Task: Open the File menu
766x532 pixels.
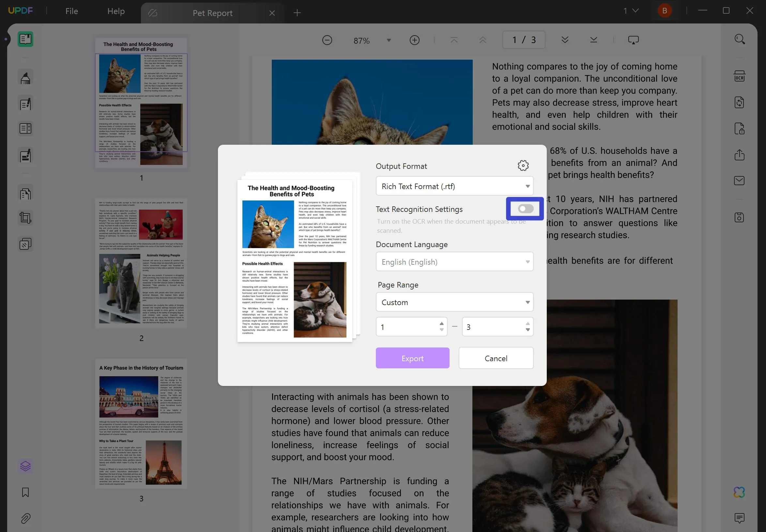Action: click(x=71, y=11)
